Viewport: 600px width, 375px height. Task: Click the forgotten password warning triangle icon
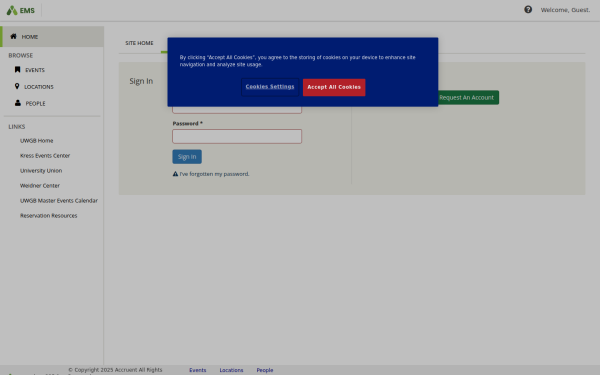175,174
